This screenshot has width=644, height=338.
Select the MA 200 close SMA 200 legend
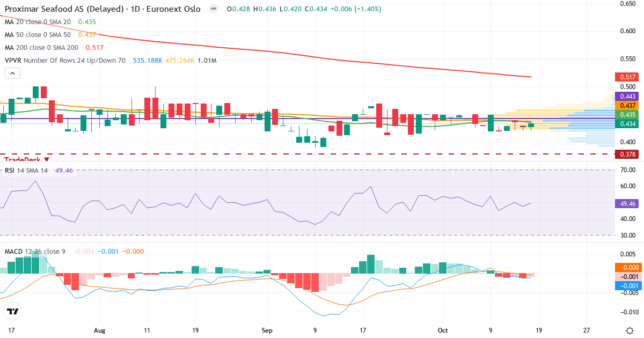(41, 47)
